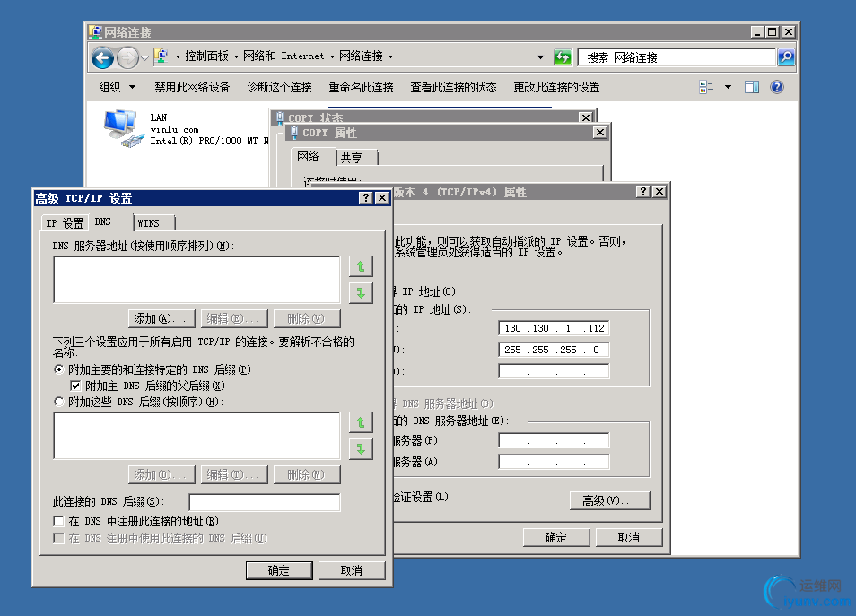The width and height of the screenshot is (856, 616).
Task: Click the green down arrow beside DNS suffix list
Action: [360, 448]
